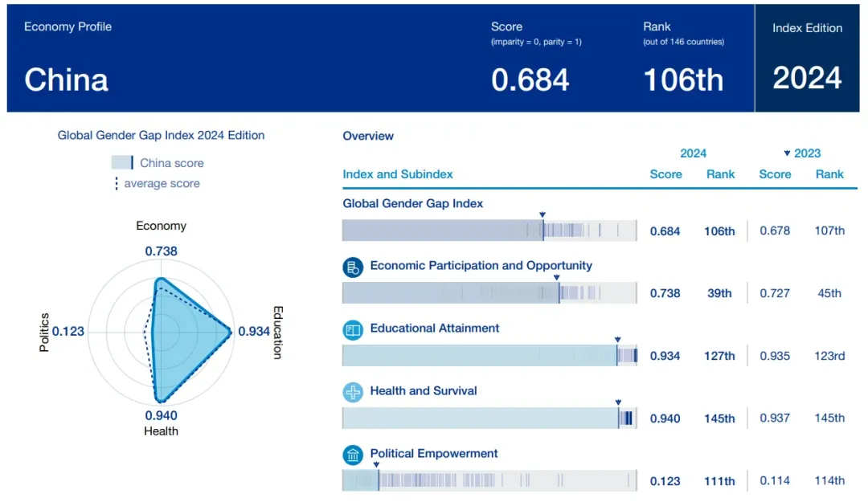This screenshot has width=868, height=502.
Task: Click the Political Empowerment subindex label
Action: 433,454
